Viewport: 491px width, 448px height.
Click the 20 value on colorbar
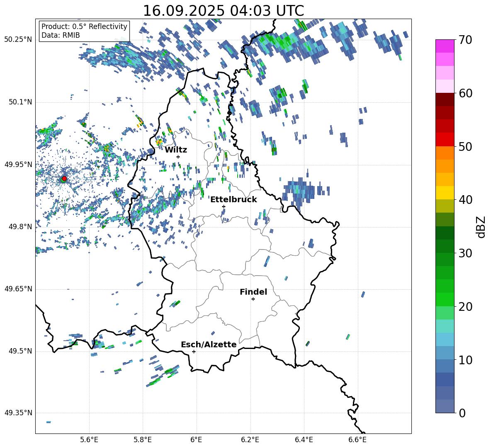tap(465, 307)
